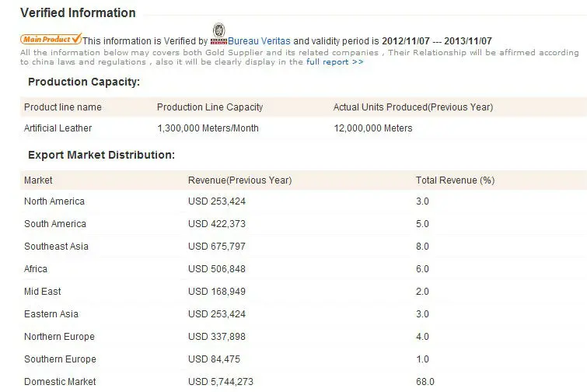The width and height of the screenshot is (587, 392).
Task: Click the Revenue(Previous Year) column header
Action: [239, 180]
